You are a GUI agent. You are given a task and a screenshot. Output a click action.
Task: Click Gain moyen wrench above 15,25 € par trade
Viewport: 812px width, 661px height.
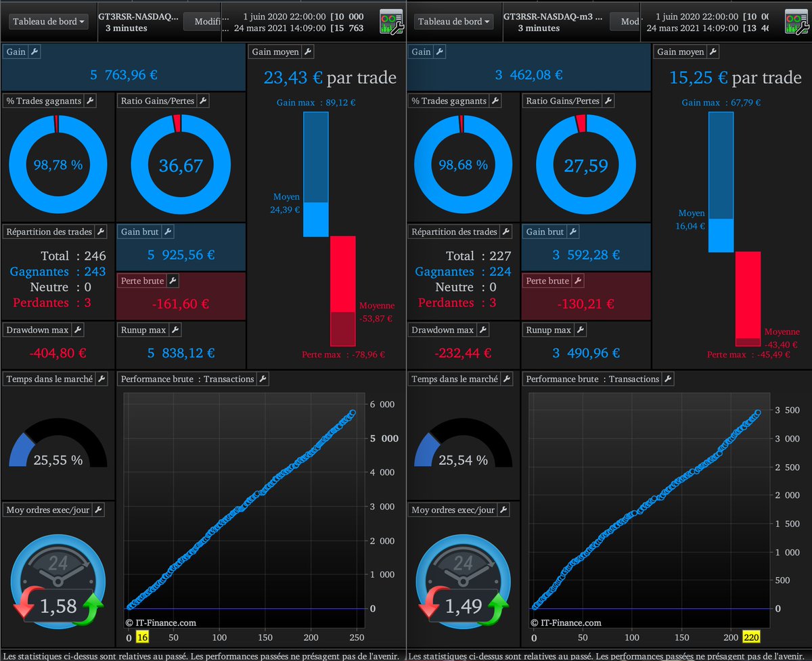(713, 51)
